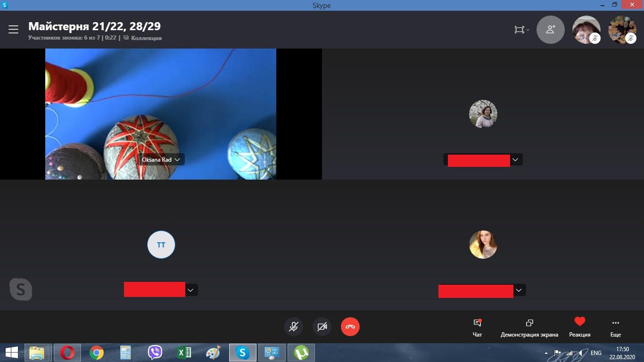Open the Чат panel
The width and height of the screenshot is (644, 362).
pos(477,328)
